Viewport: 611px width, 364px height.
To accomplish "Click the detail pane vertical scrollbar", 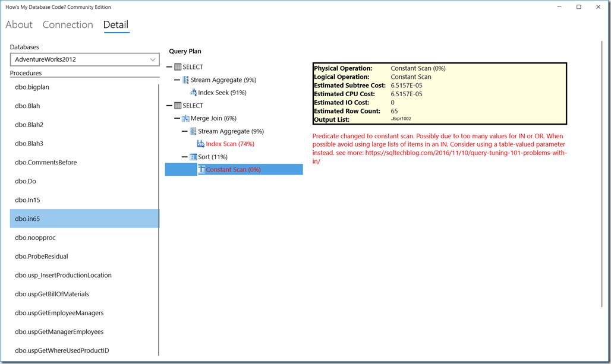I will tap(603, 174).
